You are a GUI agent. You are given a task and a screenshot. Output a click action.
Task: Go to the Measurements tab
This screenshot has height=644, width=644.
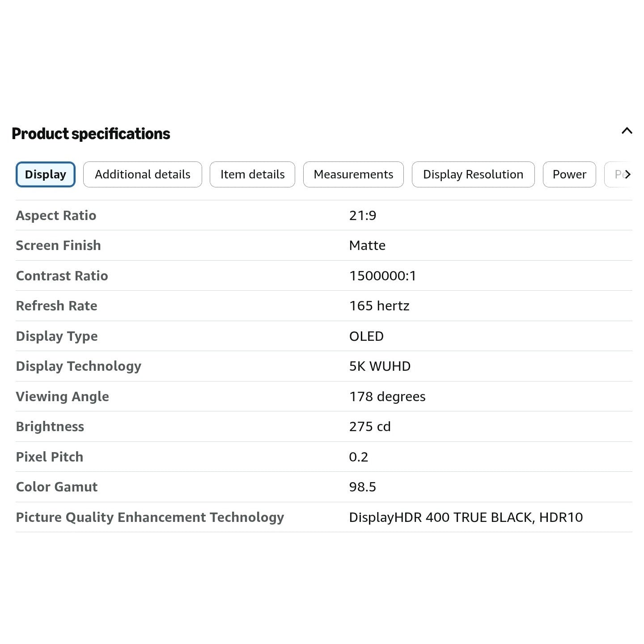[353, 174]
